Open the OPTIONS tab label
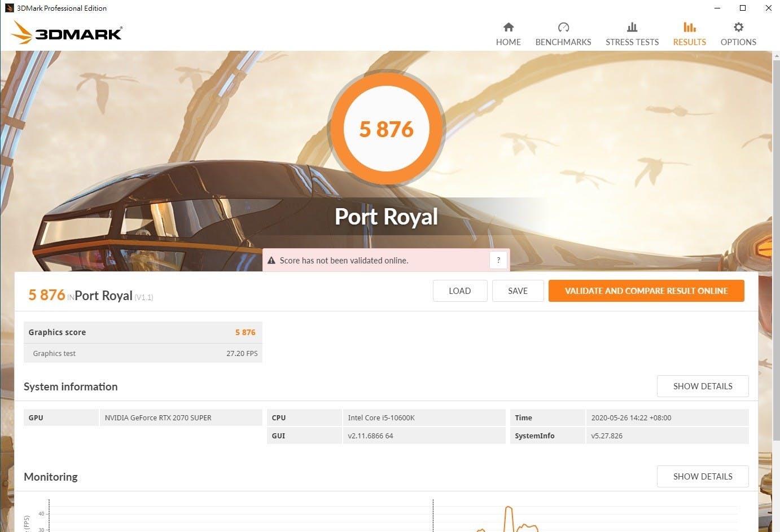This screenshot has width=780, height=532. click(738, 42)
